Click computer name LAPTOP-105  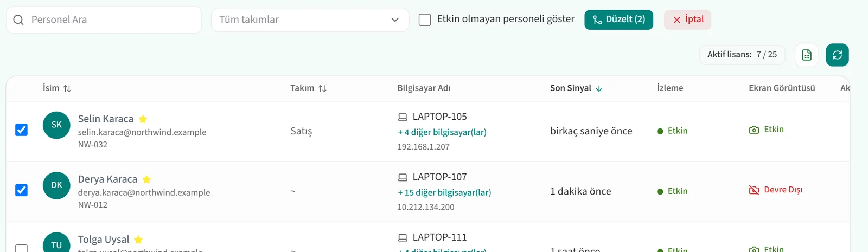point(439,117)
